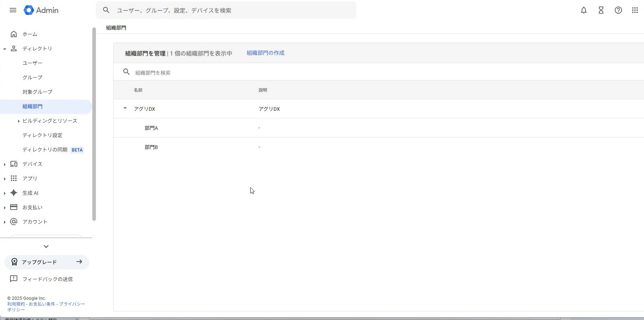
Task: Click the Directory person icon
Action: (14, 48)
